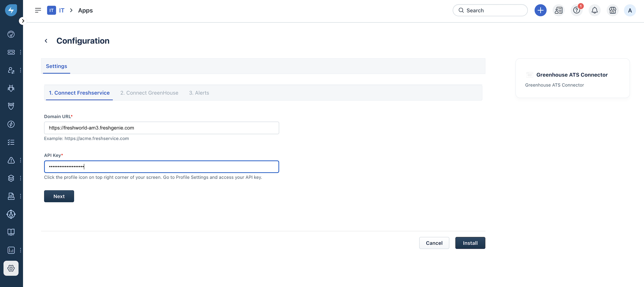The width and height of the screenshot is (644, 287).
Task: Open the help icon with red badge
Action: coord(577,10)
